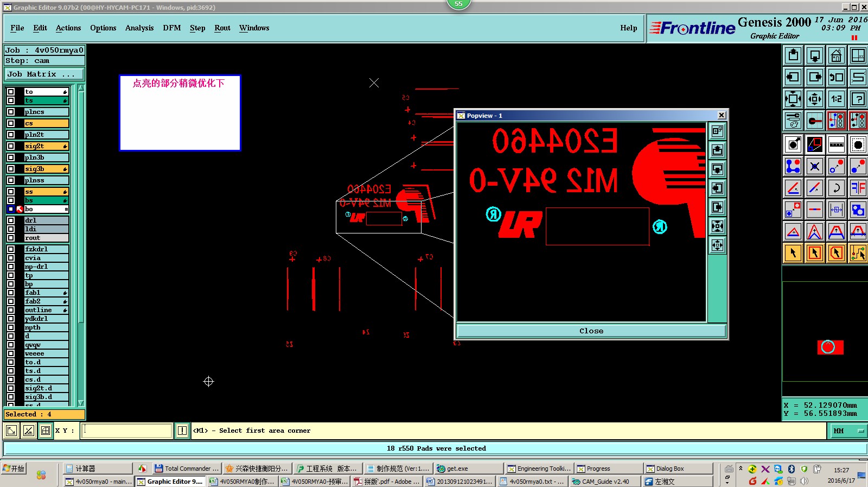Click the add feature pad-arrow icon

coord(793,144)
